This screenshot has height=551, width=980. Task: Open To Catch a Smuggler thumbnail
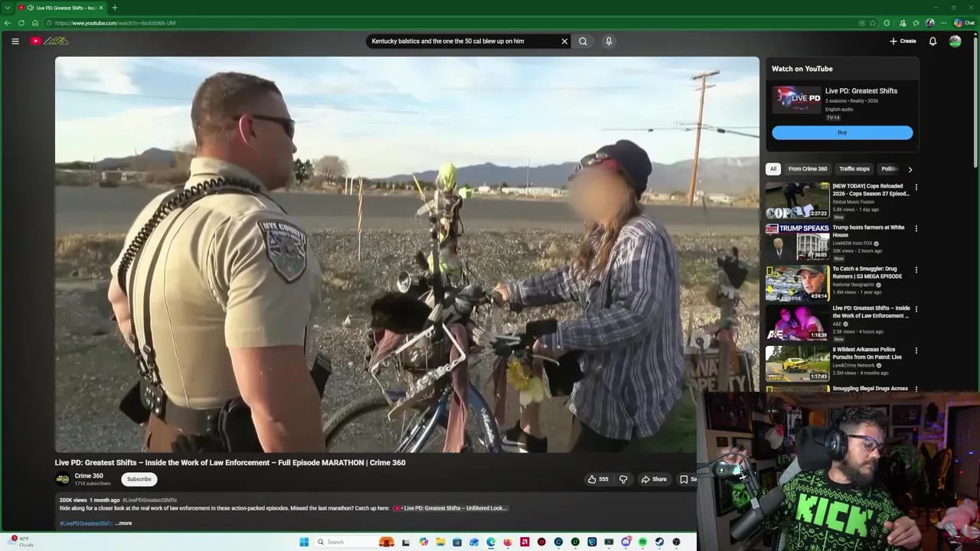[x=797, y=282]
